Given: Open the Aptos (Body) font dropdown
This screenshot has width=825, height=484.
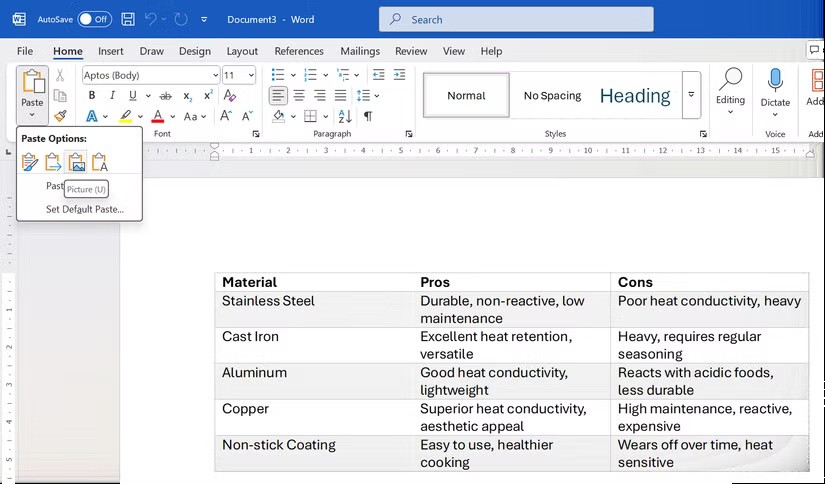Looking at the screenshot, I should point(215,76).
